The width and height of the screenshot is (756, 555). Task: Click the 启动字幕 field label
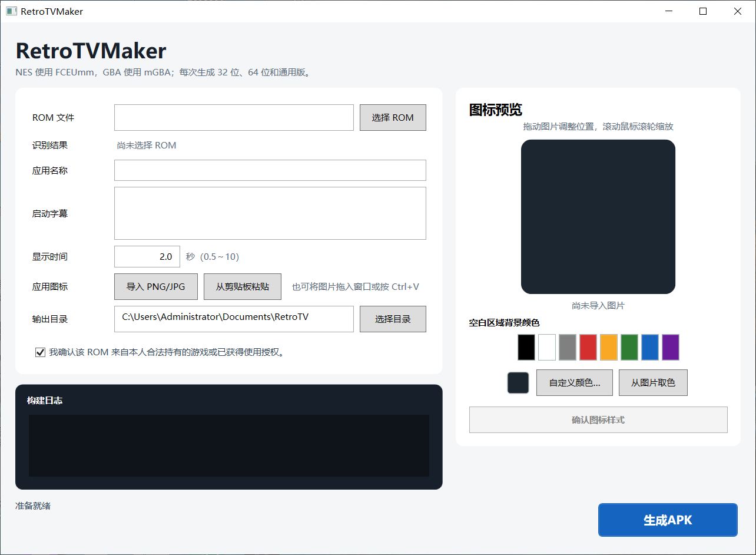50,213
